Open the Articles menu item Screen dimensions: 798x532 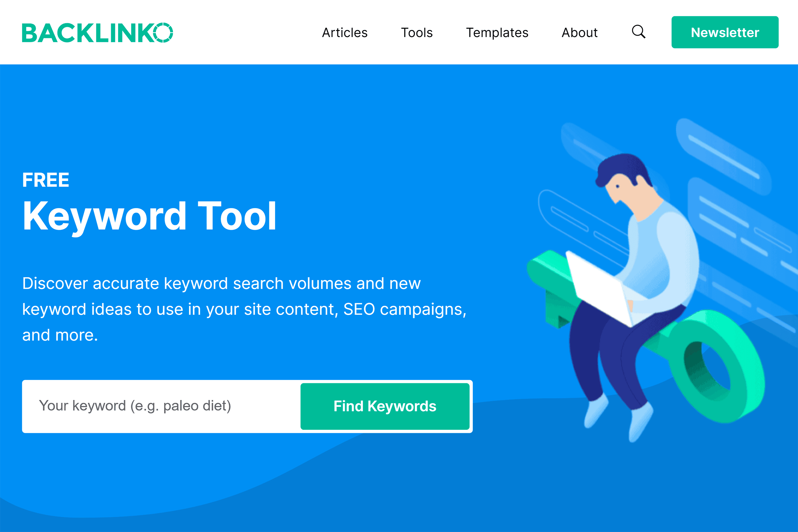coord(345,32)
